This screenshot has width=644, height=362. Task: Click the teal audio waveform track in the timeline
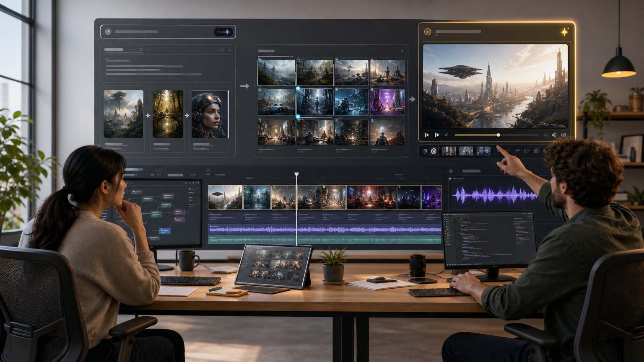point(325,240)
